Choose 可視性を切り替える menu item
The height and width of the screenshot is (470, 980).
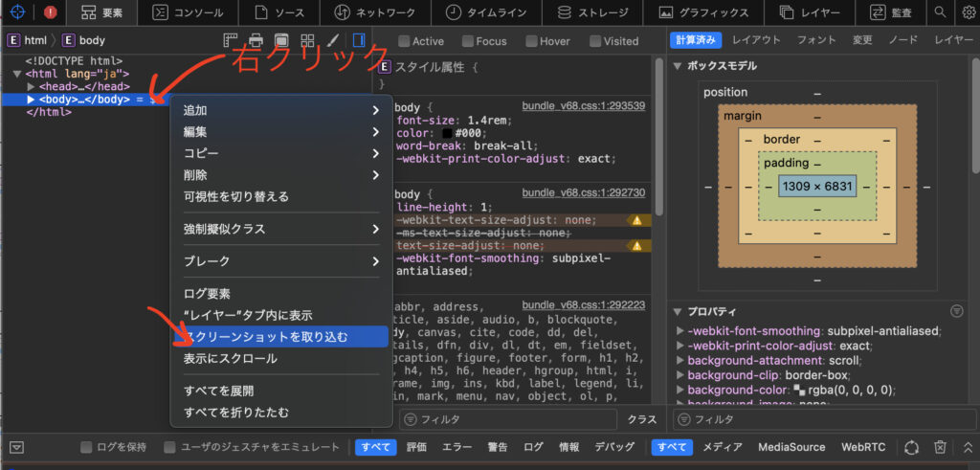coord(281,197)
